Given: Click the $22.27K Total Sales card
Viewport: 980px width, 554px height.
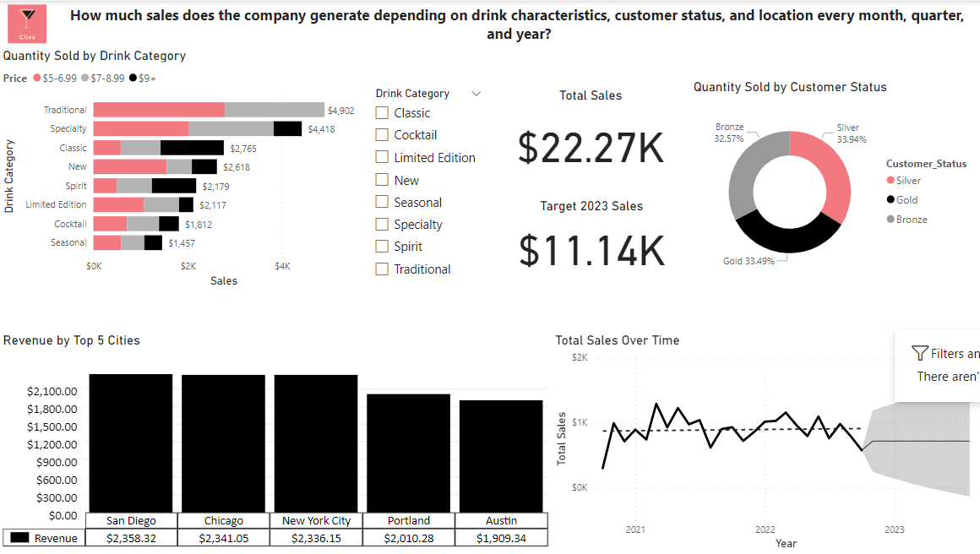Looking at the screenshot, I should click(591, 148).
